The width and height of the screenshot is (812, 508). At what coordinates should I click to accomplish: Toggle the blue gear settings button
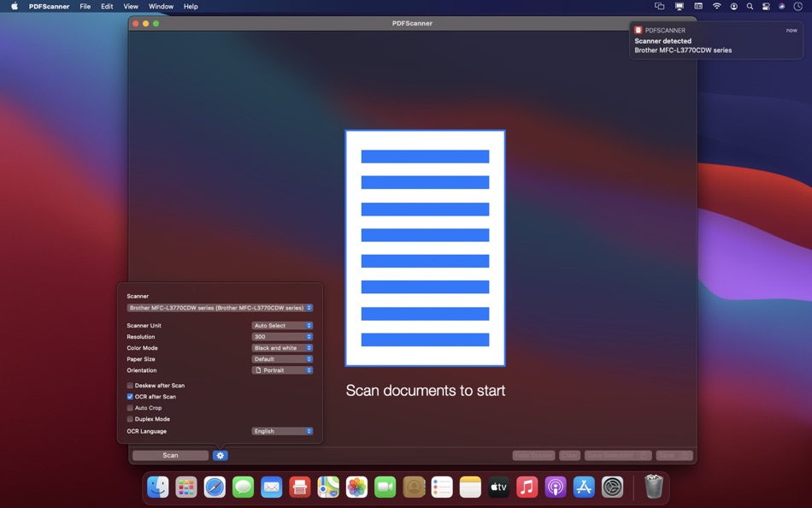(x=220, y=455)
